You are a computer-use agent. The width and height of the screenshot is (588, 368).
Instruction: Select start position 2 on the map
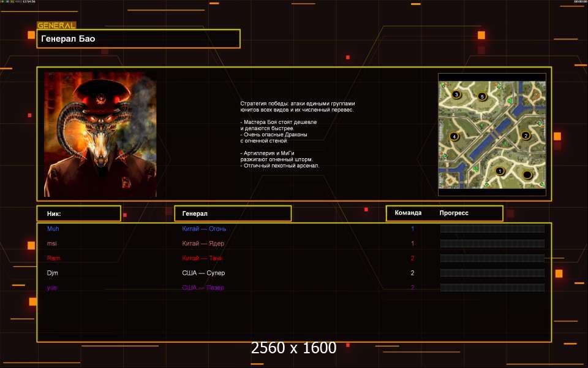[525, 136]
